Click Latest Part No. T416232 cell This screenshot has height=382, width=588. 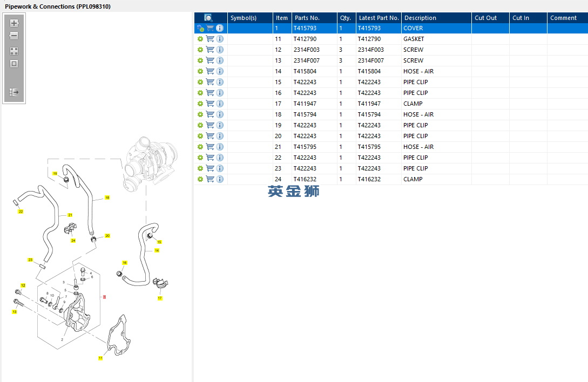(379, 179)
